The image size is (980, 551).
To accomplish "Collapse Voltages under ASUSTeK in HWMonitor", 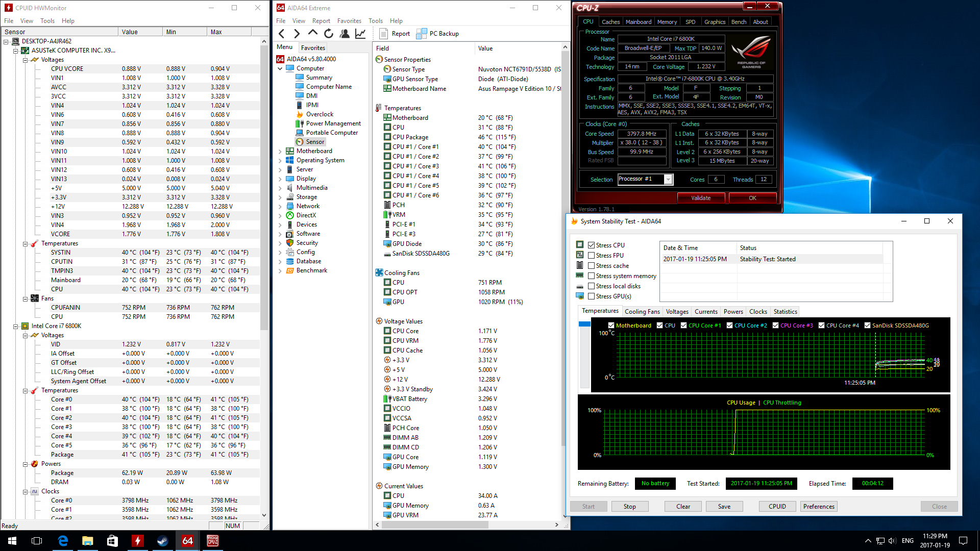I will click(x=25, y=60).
